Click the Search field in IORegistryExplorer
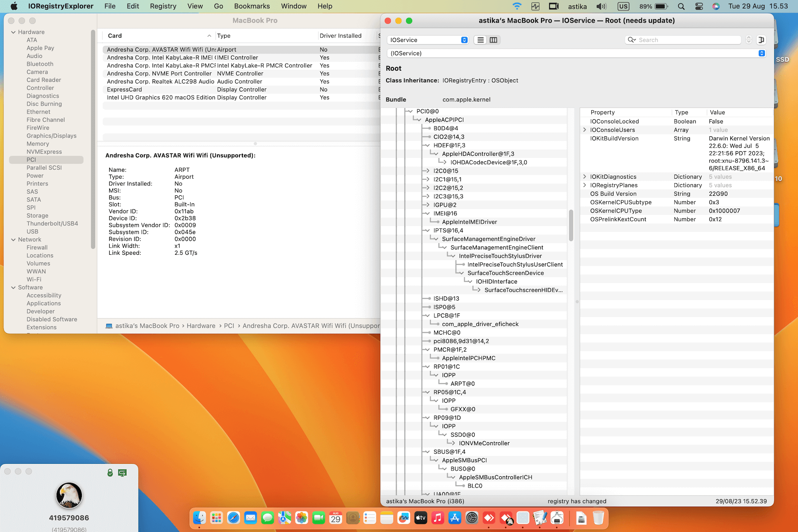This screenshot has height=532, width=798. click(688, 40)
